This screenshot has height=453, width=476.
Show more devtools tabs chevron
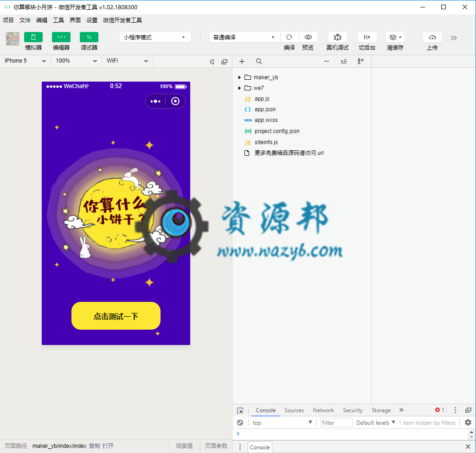pyautogui.click(x=401, y=410)
